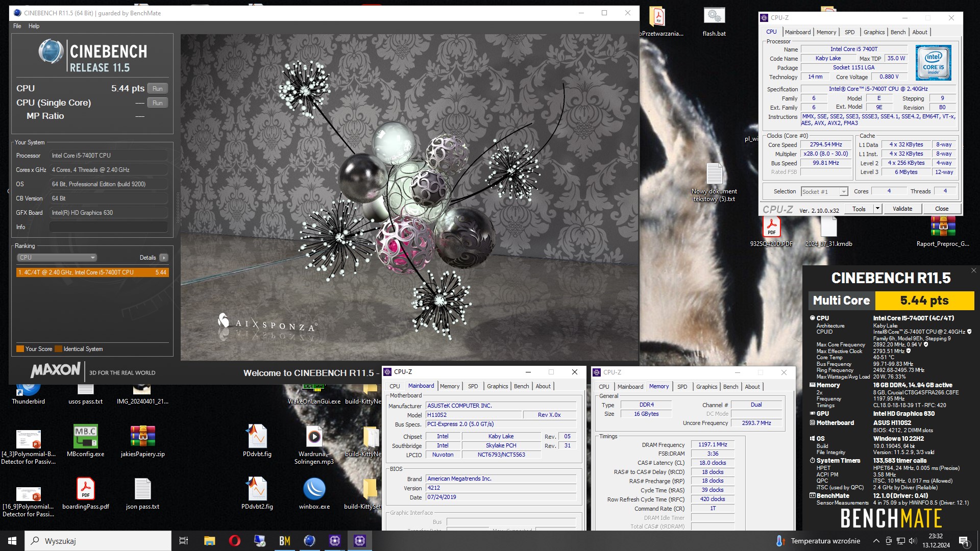Open the CPU ranking dropdown in Cinebench
The height and width of the screenshot is (551, 980).
click(57, 258)
